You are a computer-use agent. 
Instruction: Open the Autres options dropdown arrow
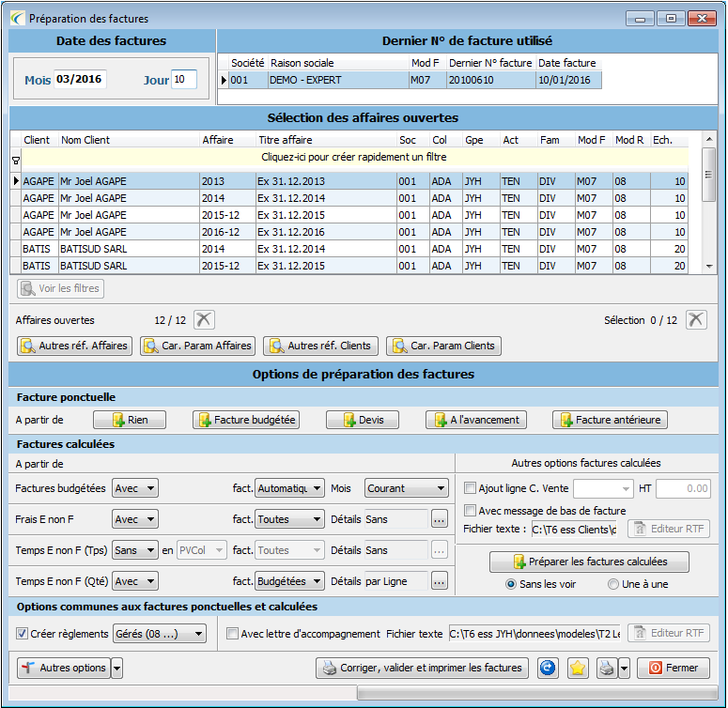(x=117, y=668)
